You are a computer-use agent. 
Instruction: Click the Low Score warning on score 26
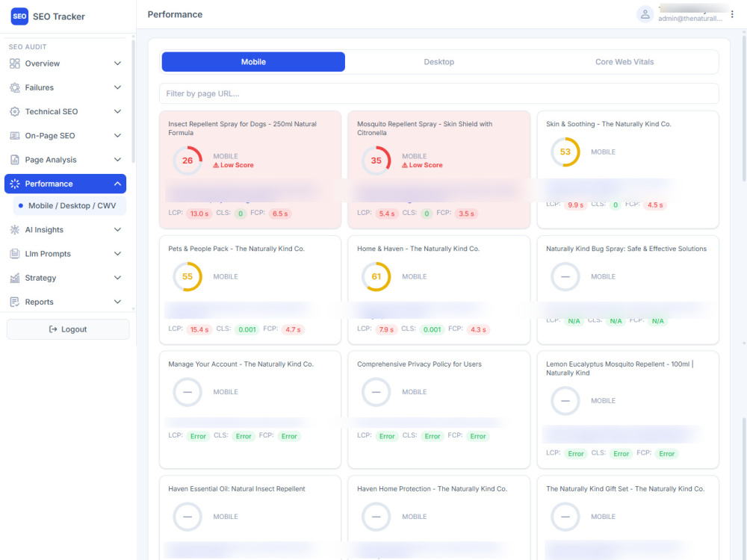tap(233, 165)
